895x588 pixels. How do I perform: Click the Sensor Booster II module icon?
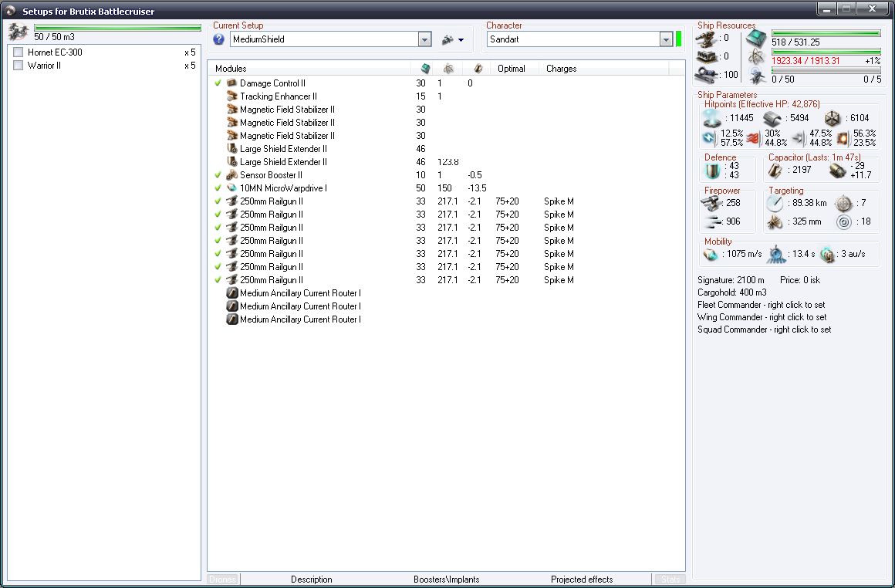coord(231,175)
